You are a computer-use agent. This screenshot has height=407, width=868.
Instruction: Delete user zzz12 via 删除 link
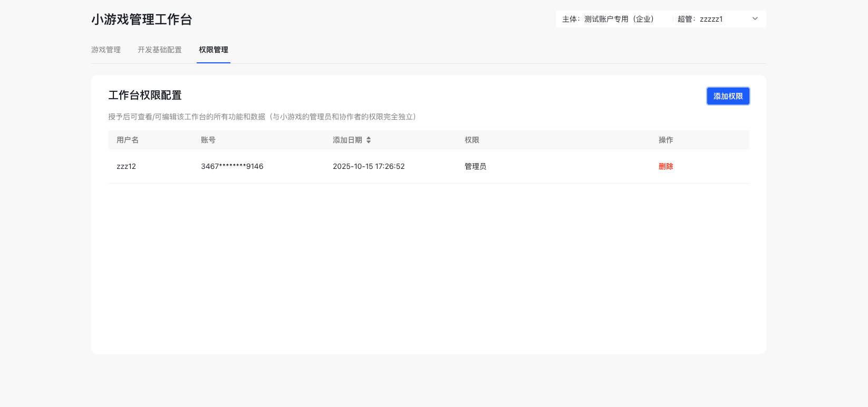[x=666, y=166]
